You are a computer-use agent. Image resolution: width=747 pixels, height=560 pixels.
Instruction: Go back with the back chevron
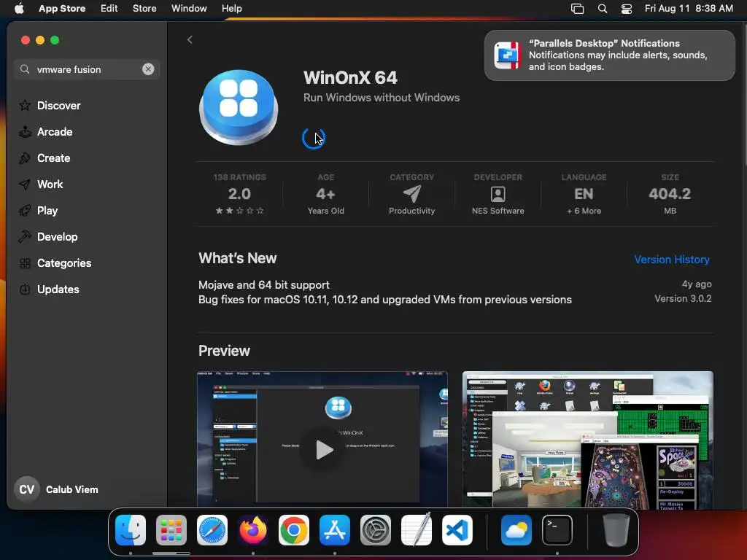[190, 39]
